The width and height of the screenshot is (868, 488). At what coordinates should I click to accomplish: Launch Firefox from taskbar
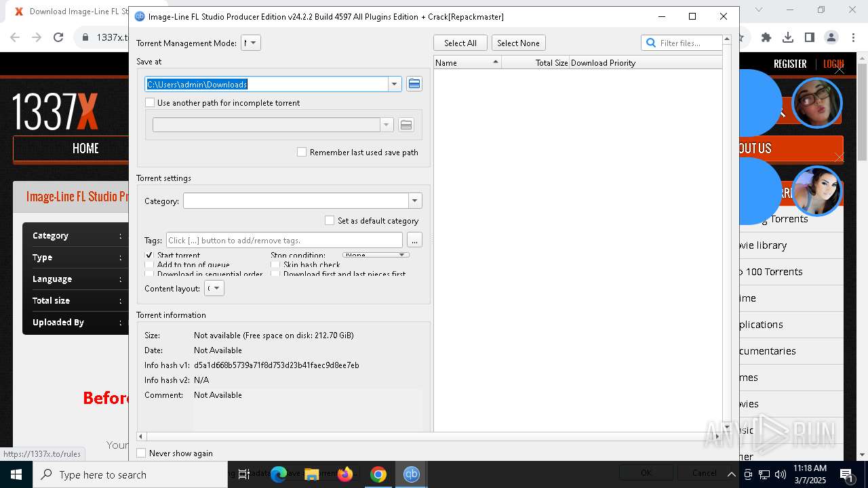pyautogui.click(x=345, y=474)
